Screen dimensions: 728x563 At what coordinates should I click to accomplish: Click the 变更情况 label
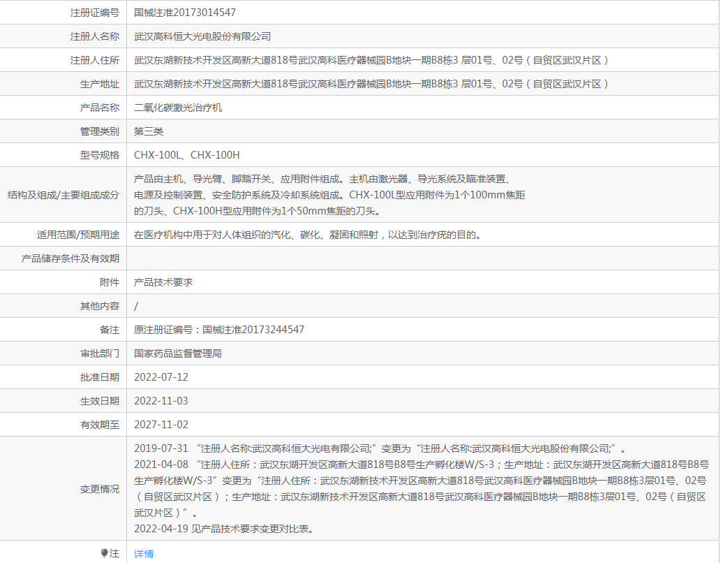pos(99,489)
